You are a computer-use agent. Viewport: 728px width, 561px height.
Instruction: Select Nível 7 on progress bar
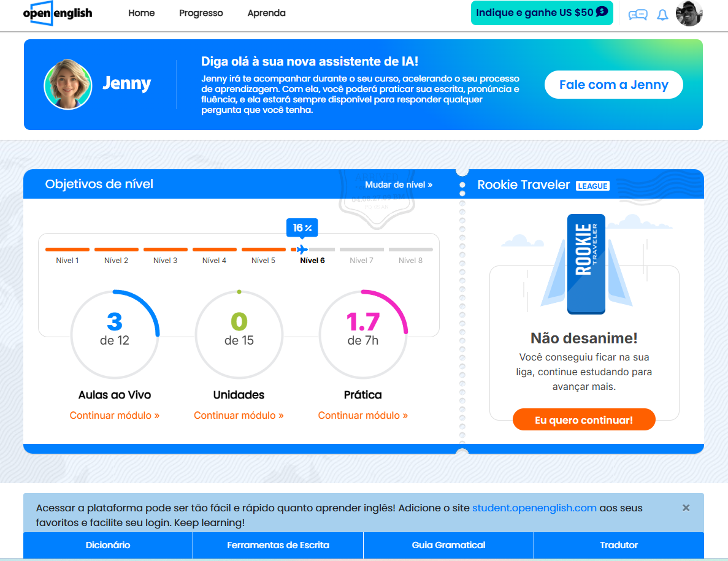pos(362,256)
